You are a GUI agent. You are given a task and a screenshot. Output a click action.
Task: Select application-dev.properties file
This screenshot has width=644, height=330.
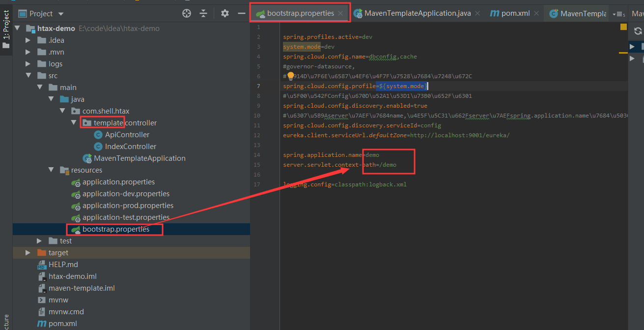coord(126,194)
